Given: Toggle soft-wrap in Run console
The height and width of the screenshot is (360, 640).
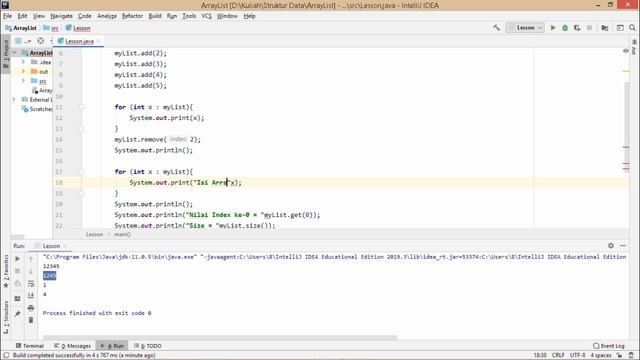Looking at the screenshot, I should 31,284.
